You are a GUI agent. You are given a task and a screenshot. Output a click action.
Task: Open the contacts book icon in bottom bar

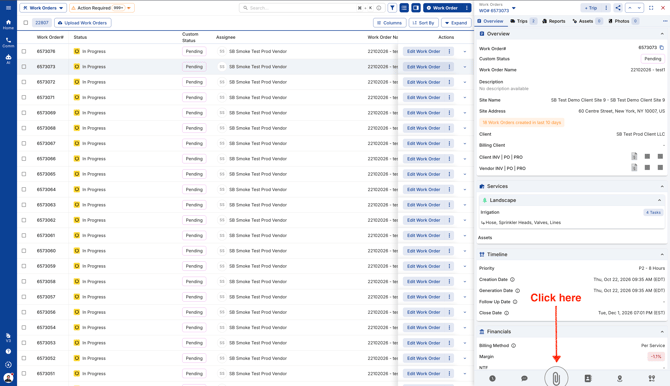pyautogui.click(x=588, y=378)
